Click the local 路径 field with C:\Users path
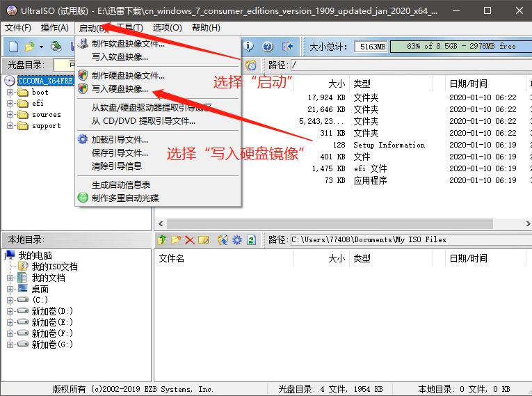This screenshot has width=532, height=396. coord(411,240)
